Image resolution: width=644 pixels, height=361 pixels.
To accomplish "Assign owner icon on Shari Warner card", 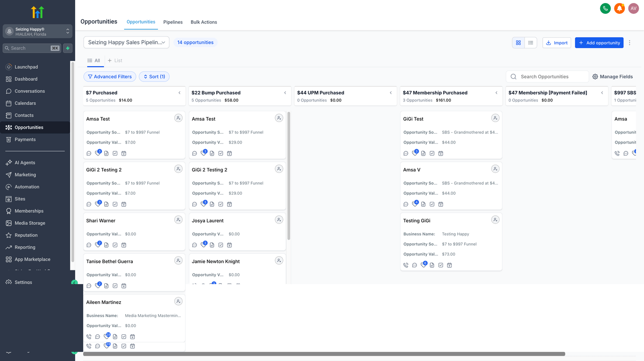I will (178, 220).
